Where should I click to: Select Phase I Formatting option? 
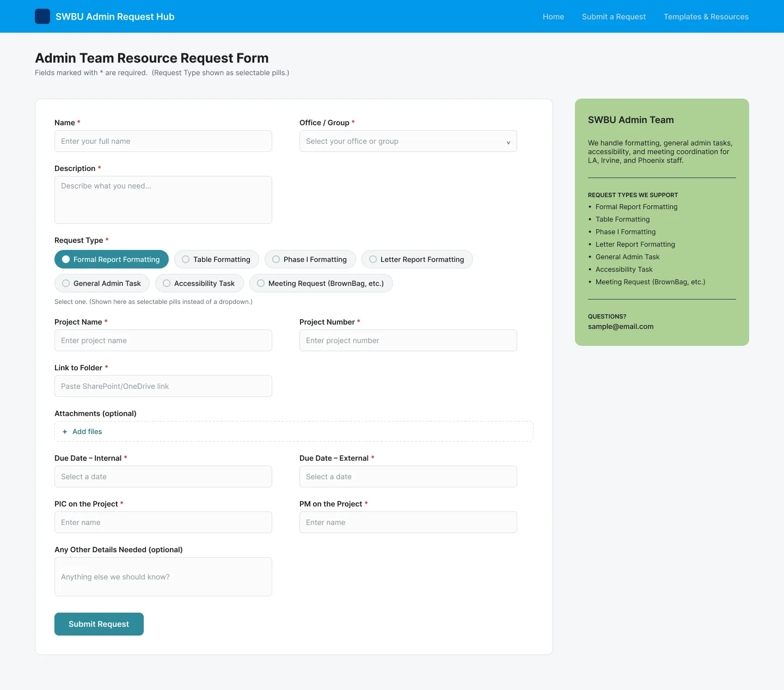click(x=310, y=259)
